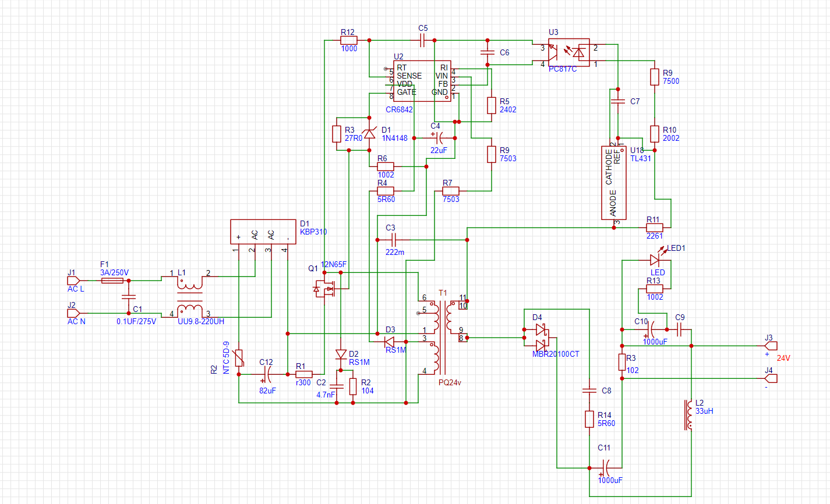Click the C9 capacitor symbol
Image resolution: width=830 pixels, height=504 pixels.
(x=679, y=329)
